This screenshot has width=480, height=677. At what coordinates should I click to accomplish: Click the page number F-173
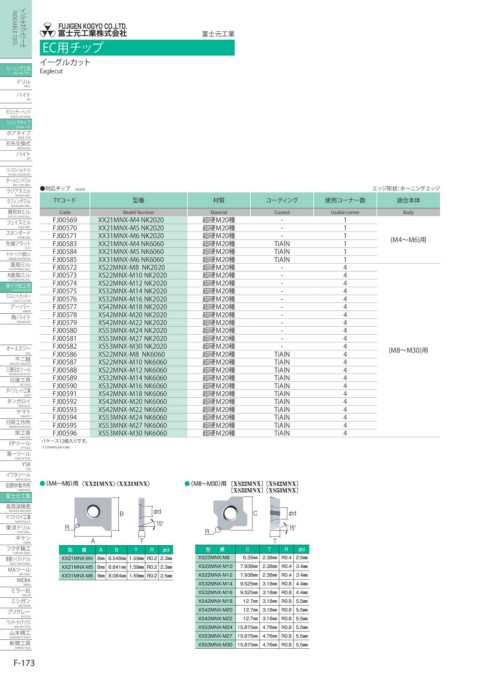click(x=24, y=663)
